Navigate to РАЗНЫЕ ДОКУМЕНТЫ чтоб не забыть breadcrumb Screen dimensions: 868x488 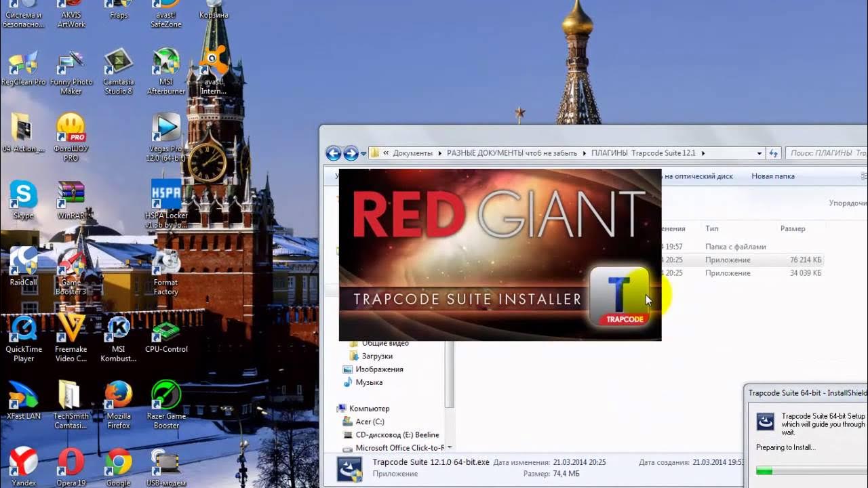coord(512,153)
